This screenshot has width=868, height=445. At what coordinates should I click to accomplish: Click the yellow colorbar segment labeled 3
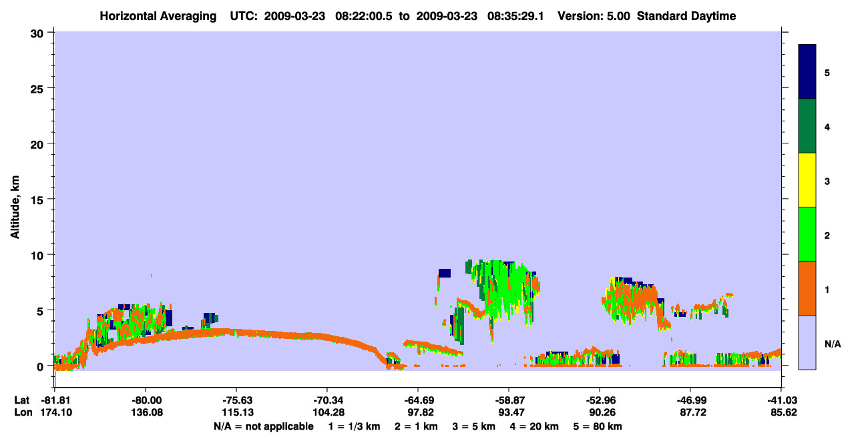807,180
